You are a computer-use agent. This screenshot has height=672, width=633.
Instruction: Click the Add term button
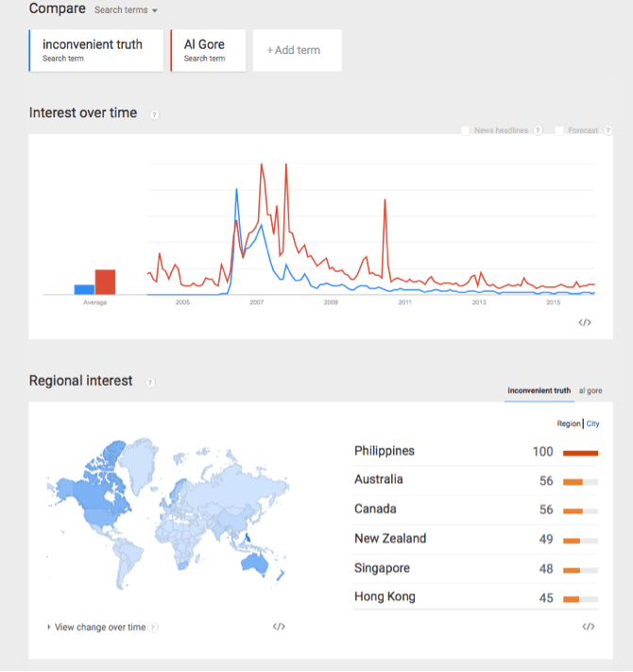[297, 50]
